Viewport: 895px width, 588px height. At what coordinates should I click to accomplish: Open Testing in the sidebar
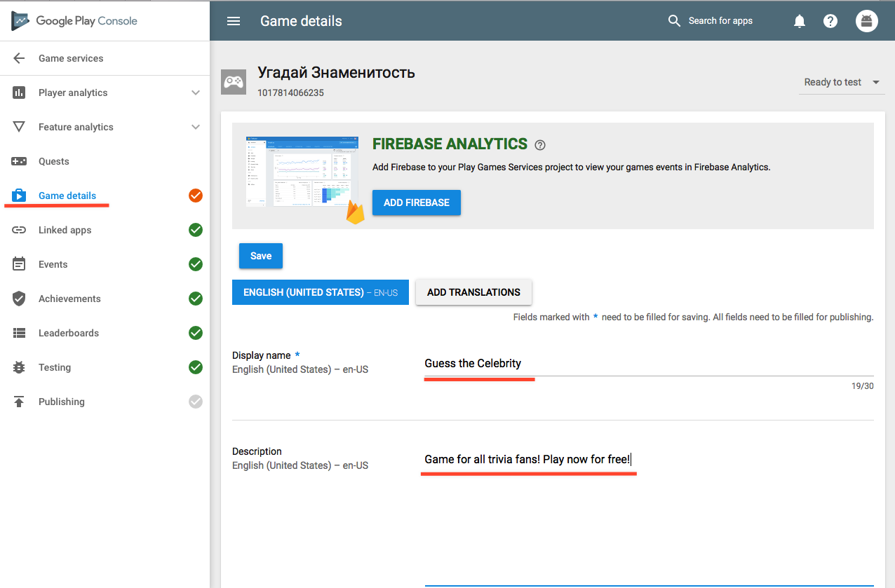[x=55, y=367]
